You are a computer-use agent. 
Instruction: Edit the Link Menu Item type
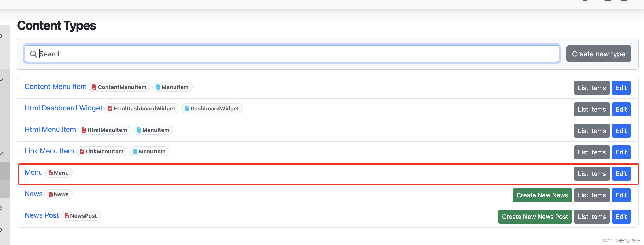tap(621, 152)
